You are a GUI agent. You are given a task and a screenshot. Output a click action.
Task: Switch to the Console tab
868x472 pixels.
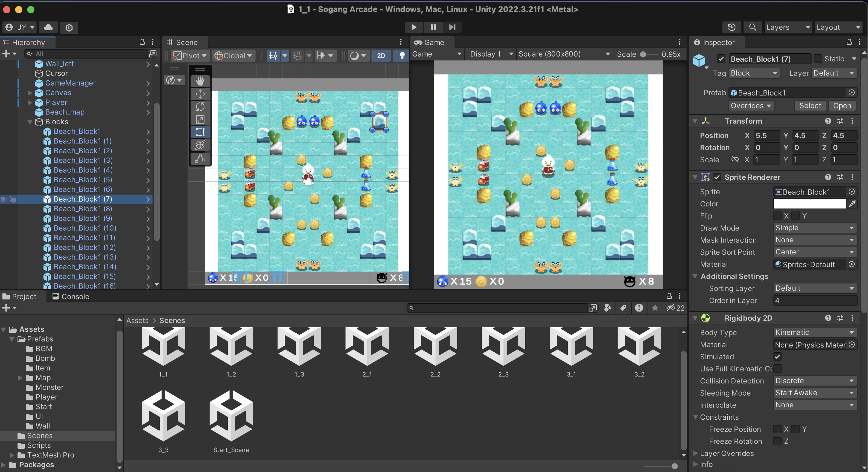[x=71, y=297]
